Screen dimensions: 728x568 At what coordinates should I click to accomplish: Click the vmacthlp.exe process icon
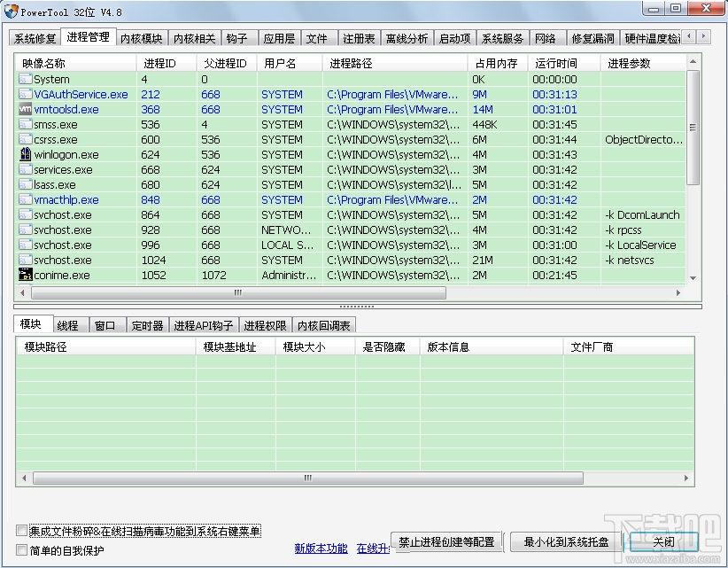pyautogui.click(x=24, y=199)
